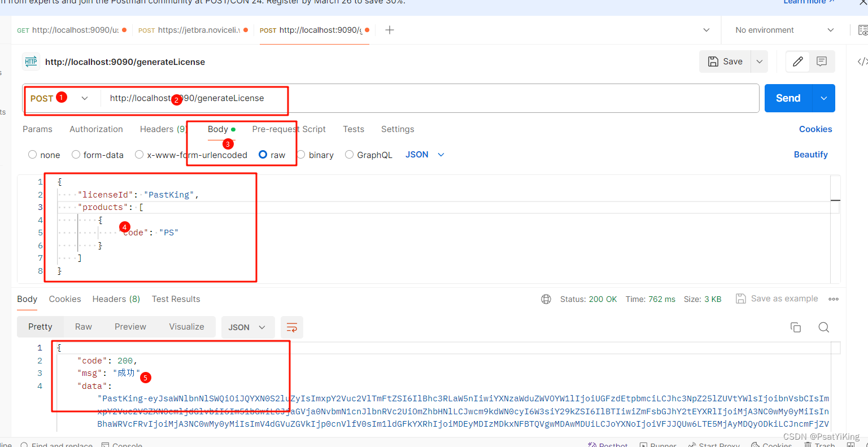Click the Send button
Image resolution: width=868 pixels, height=447 pixels.
[x=787, y=98]
